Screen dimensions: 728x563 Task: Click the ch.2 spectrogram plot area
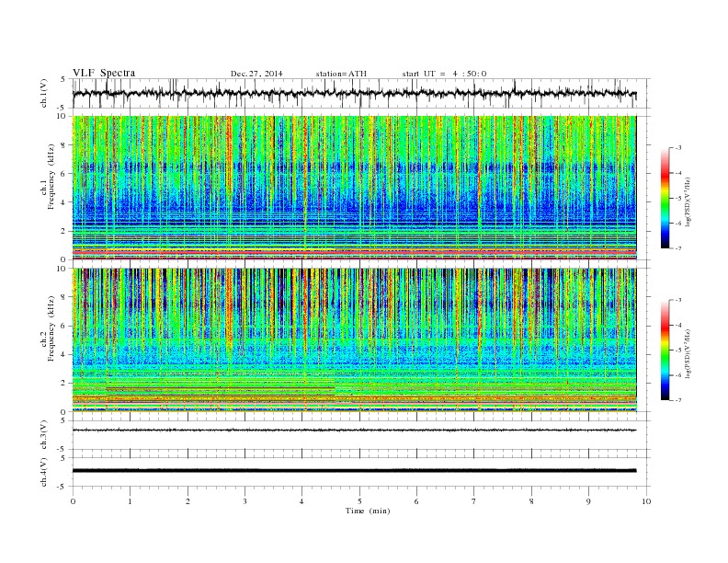click(354, 340)
